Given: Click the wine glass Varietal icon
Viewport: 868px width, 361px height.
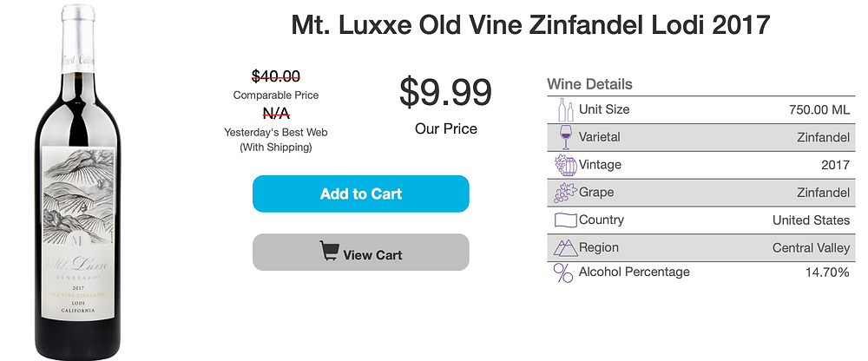Looking at the screenshot, I should pyautogui.click(x=565, y=137).
